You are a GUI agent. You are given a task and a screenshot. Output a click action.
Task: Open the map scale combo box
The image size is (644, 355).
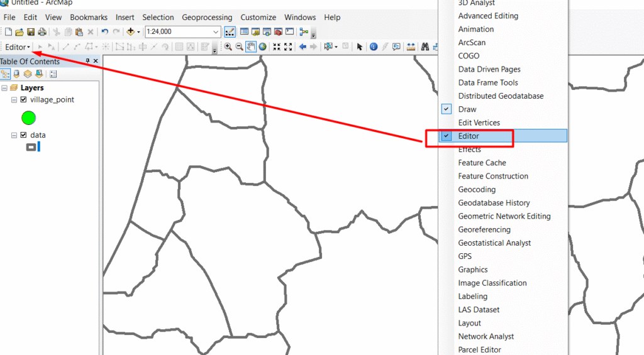(x=183, y=31)
